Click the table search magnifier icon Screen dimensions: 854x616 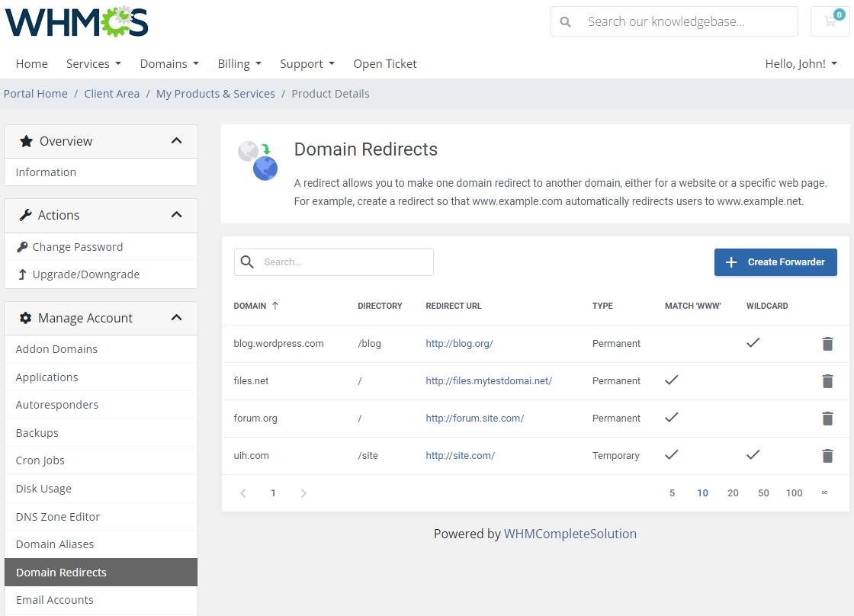coord(247,262)
